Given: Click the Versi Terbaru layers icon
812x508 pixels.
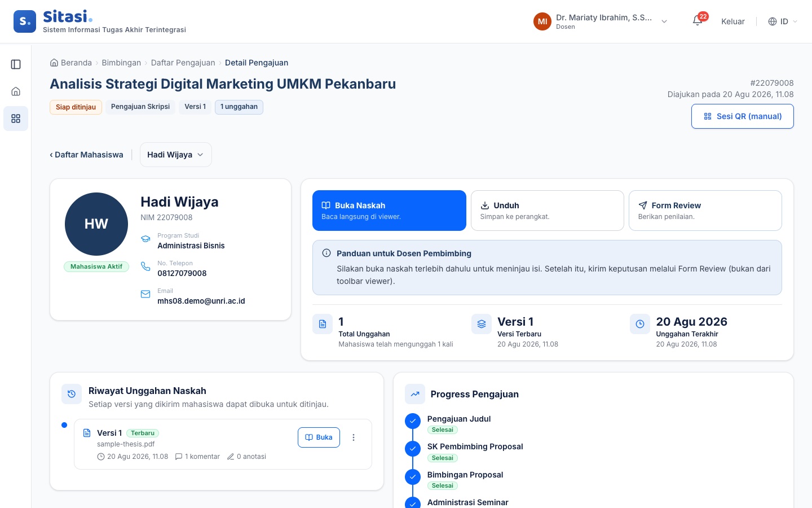Looking at the screenshot, I should (482, 324).
